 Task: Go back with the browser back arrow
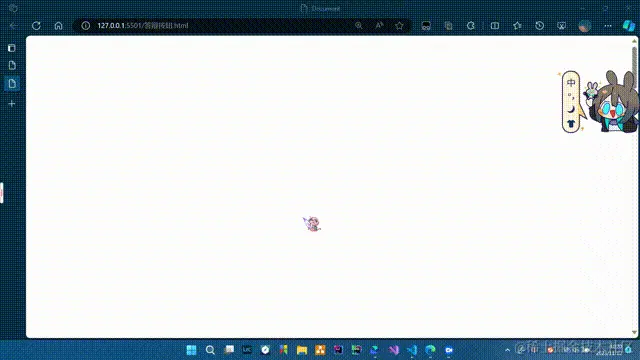click(x=13, y=26)
